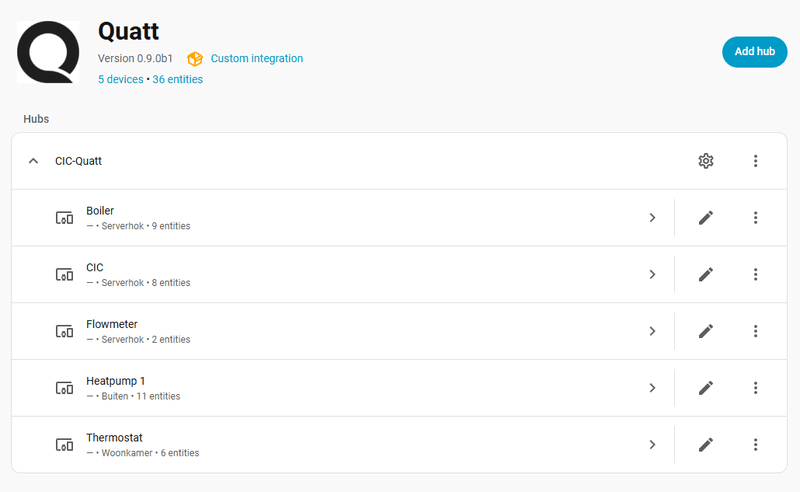The image size is (800, 492).
Task: Click the Add hub button
Action: click(754, 51)
